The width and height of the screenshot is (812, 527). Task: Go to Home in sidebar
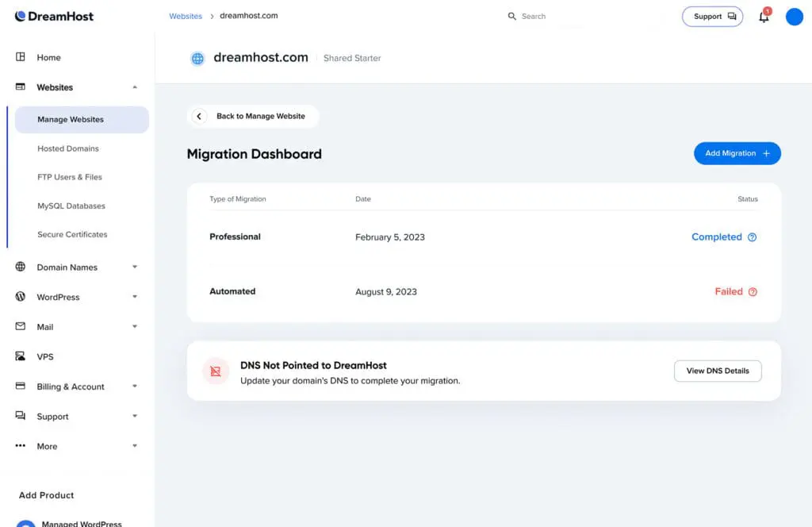pos(48,57)
